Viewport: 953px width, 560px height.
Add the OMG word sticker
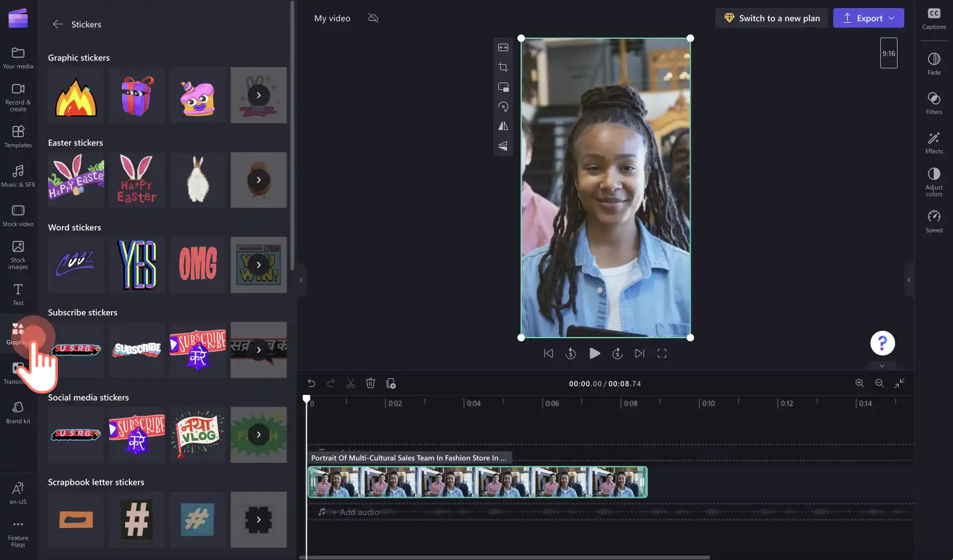198,265
